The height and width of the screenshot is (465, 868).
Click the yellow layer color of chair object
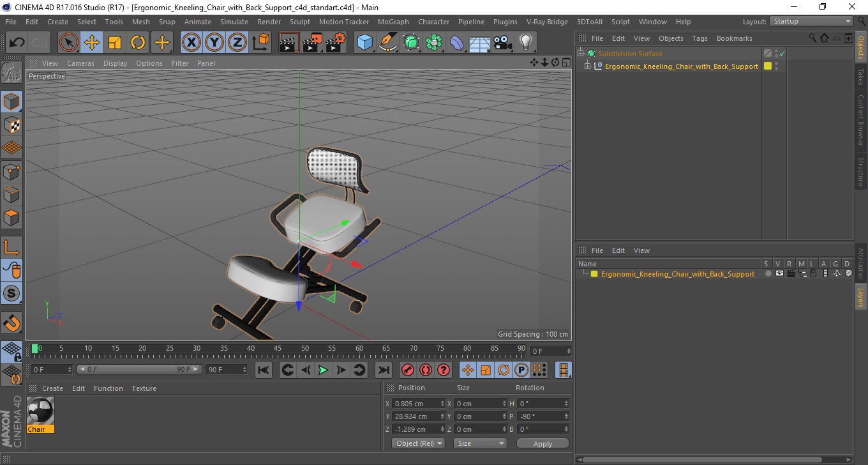(768, 66)
